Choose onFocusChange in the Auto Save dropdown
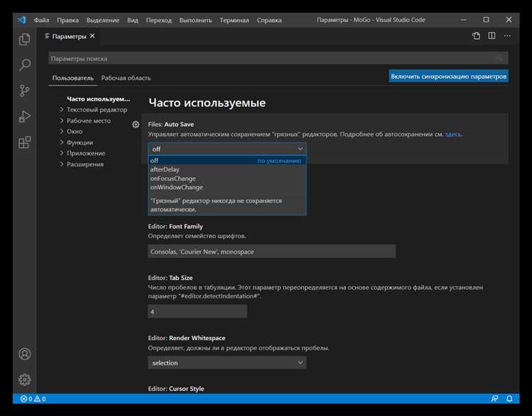This screenshot has width=532, height=416. pyautogui.click(x=173, y=179)
